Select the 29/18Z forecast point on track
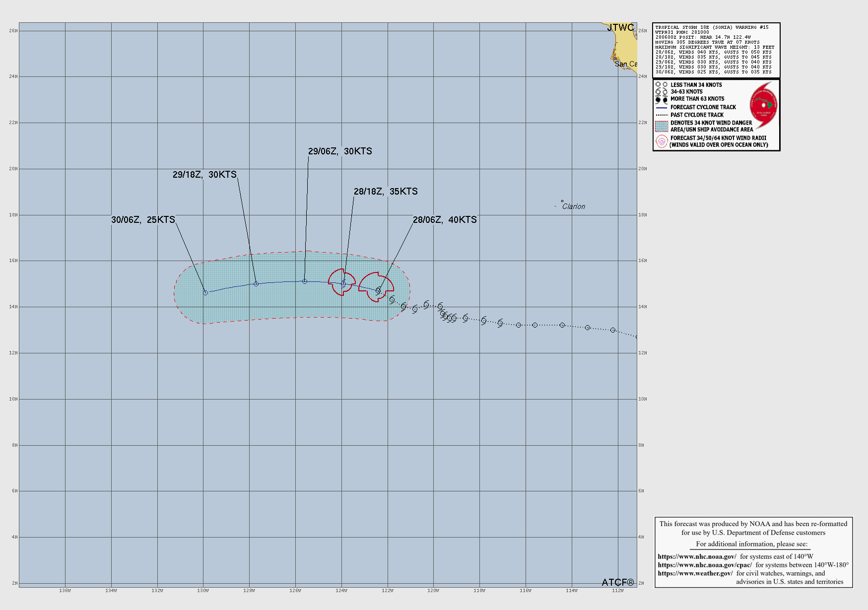 [256, 284]
